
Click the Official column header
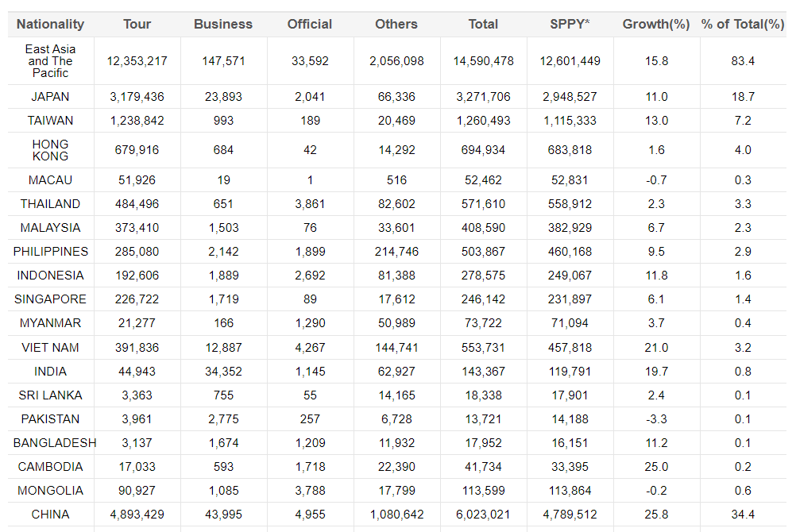(310, 25)
